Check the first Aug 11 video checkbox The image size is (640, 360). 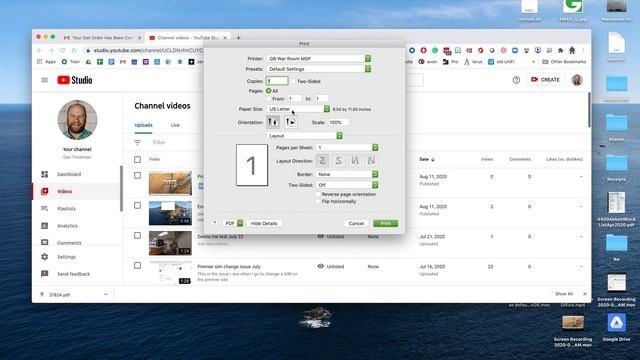pyautogui.click(x=138, y=176)
